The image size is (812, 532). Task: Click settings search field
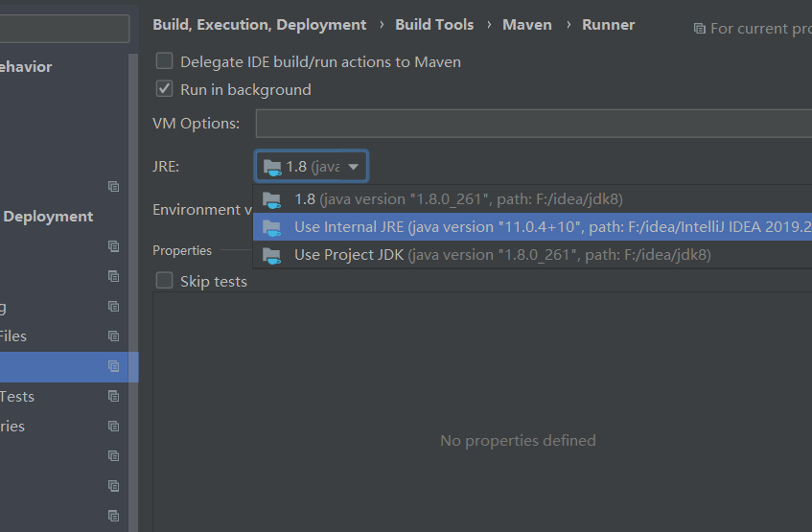click(64, 29)
